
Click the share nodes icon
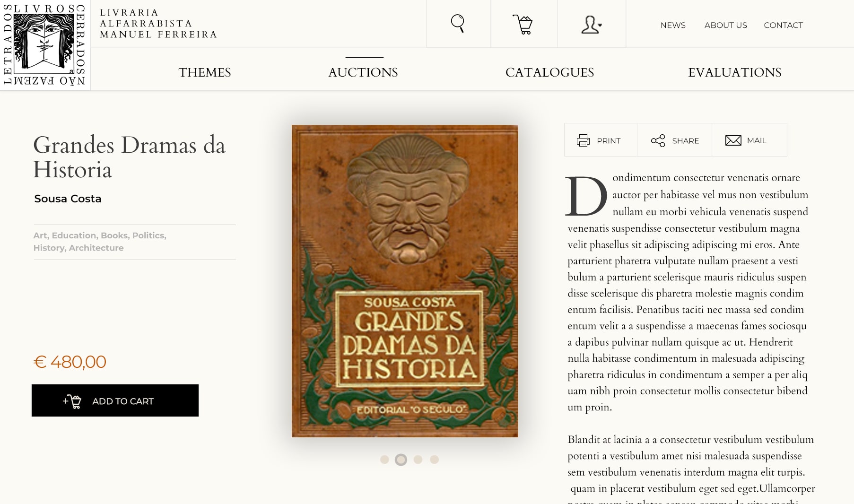[658, 140]
